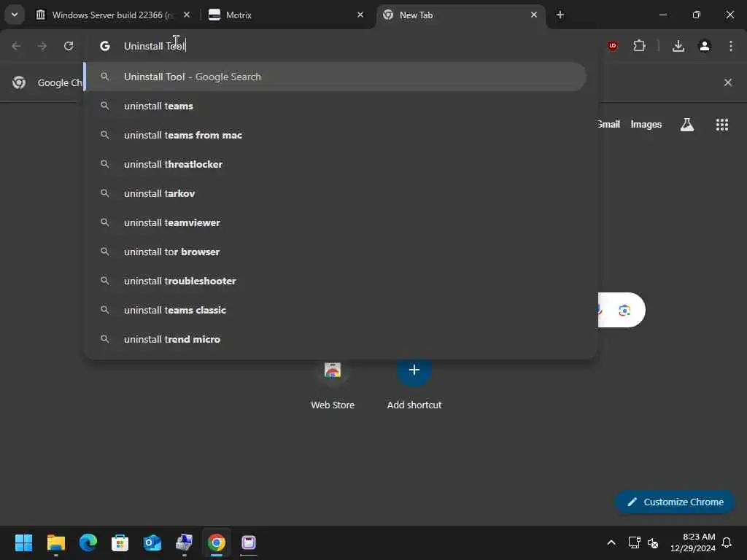Open the computer-with-disc app icon in taskbar
The image size is (747, 560).
tap(185, 542)
